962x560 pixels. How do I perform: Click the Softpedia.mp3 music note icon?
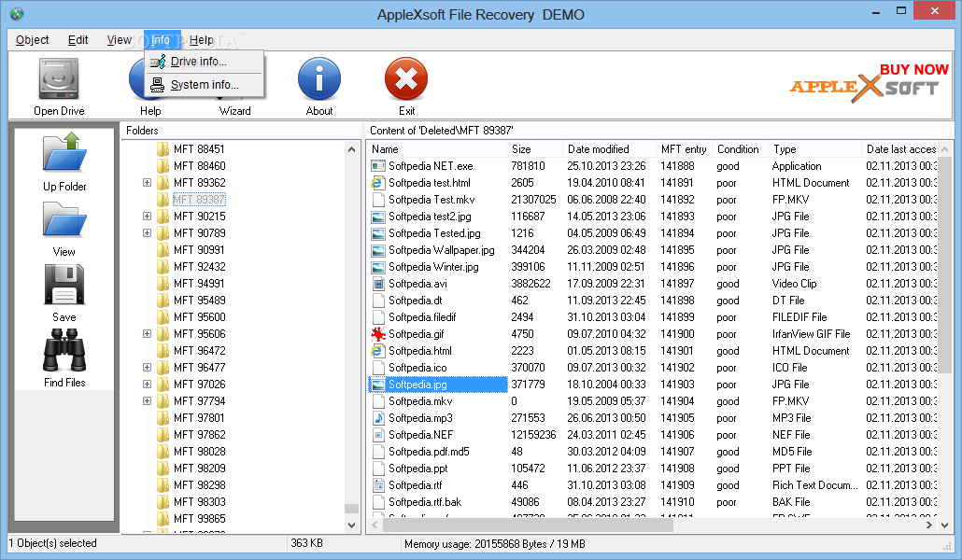click(x=378, y=418)
